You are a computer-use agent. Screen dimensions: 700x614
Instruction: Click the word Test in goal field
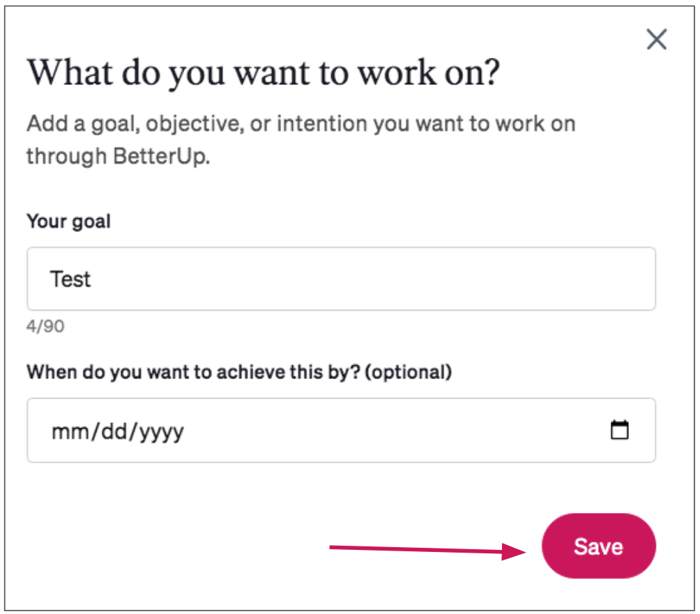pos(70,279)
